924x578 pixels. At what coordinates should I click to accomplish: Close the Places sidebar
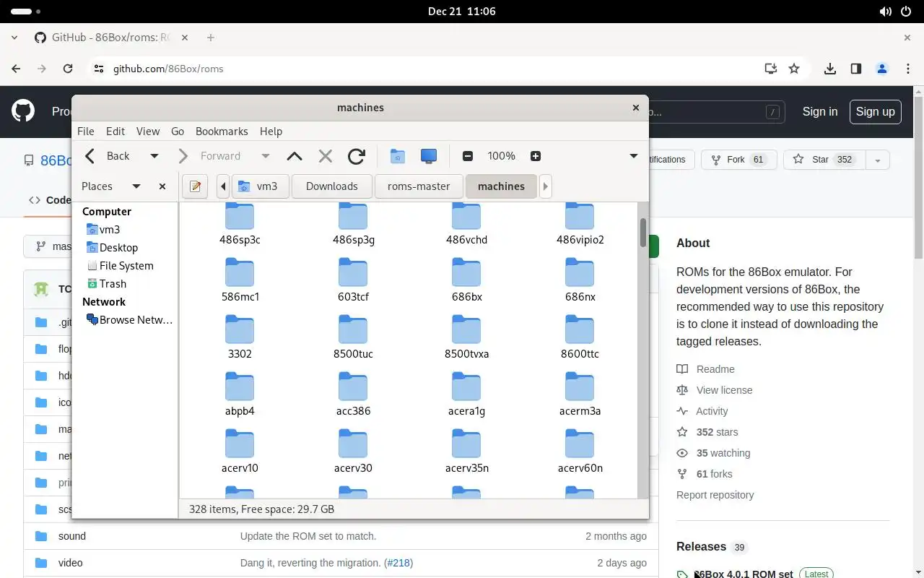(x=162, y=186)
